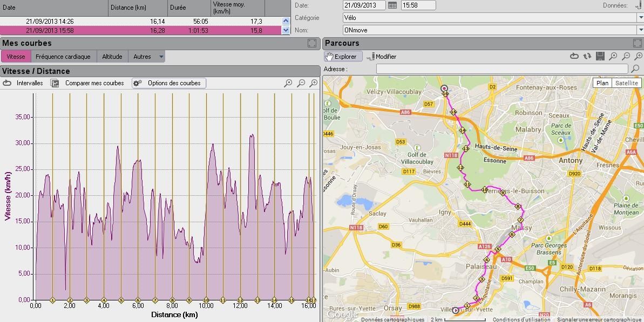The width and height of the screenshot is (644, 322).
Task: Click the loop route icon in Parcours toolbar
Action: click(x=574, y=56)
